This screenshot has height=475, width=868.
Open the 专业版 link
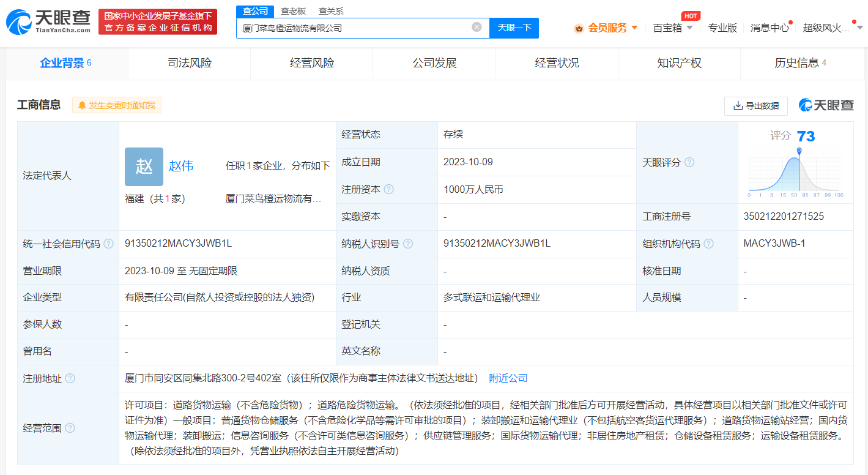point(722,28)
